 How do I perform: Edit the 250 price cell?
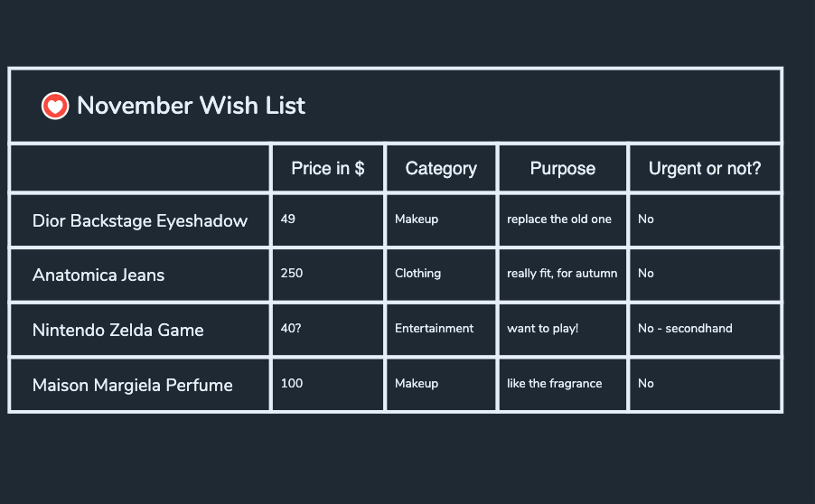292,273
